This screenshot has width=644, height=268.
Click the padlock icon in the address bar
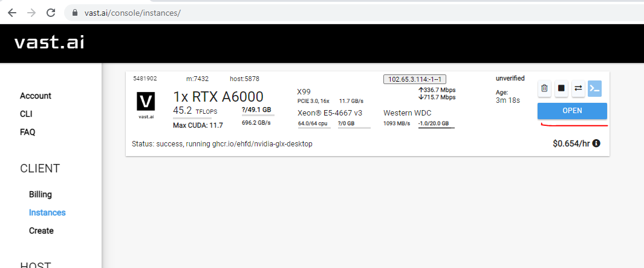(x=75, y=13)
